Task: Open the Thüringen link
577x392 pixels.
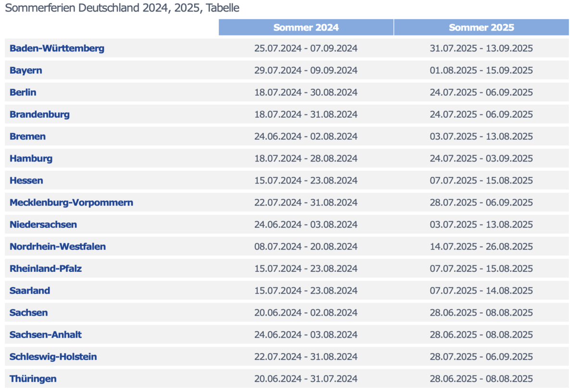Action: (33, 379)
